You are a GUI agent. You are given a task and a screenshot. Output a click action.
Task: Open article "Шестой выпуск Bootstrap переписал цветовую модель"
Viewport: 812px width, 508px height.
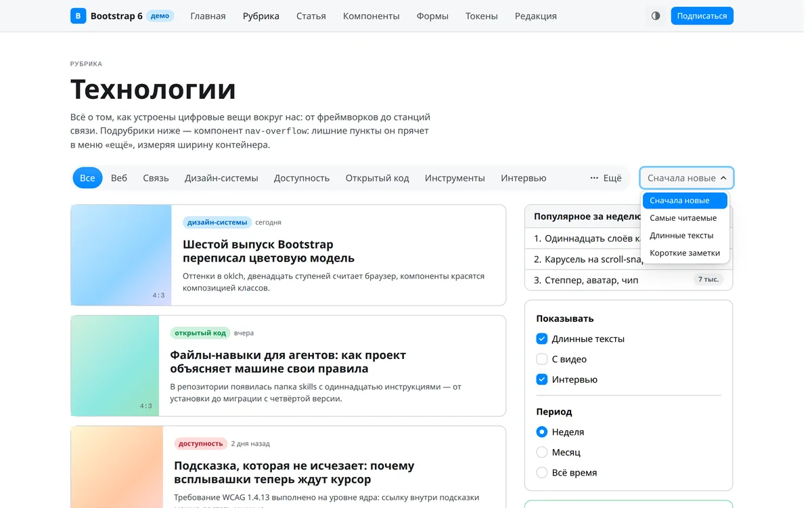(x=269, y=251)
